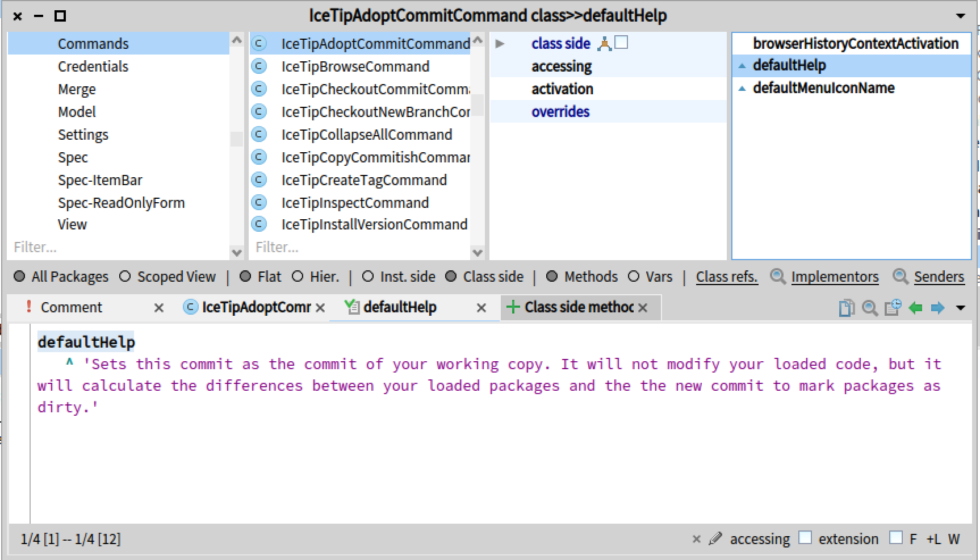980x560 pixels.
Task: Close the IceTipAdoptCommitCommand class tab
Action: pyautogui.click(x=320, y=308)
